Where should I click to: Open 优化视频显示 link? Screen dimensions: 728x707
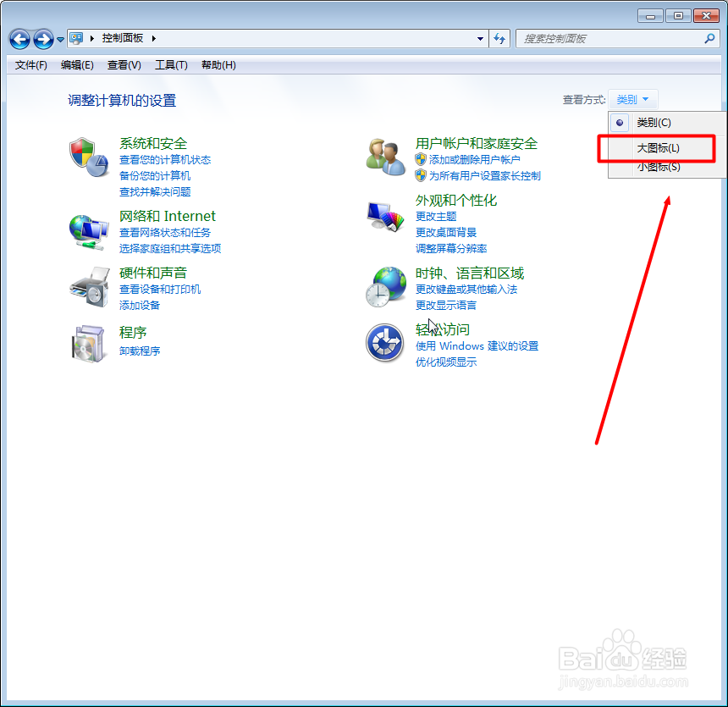coord(446,362)
